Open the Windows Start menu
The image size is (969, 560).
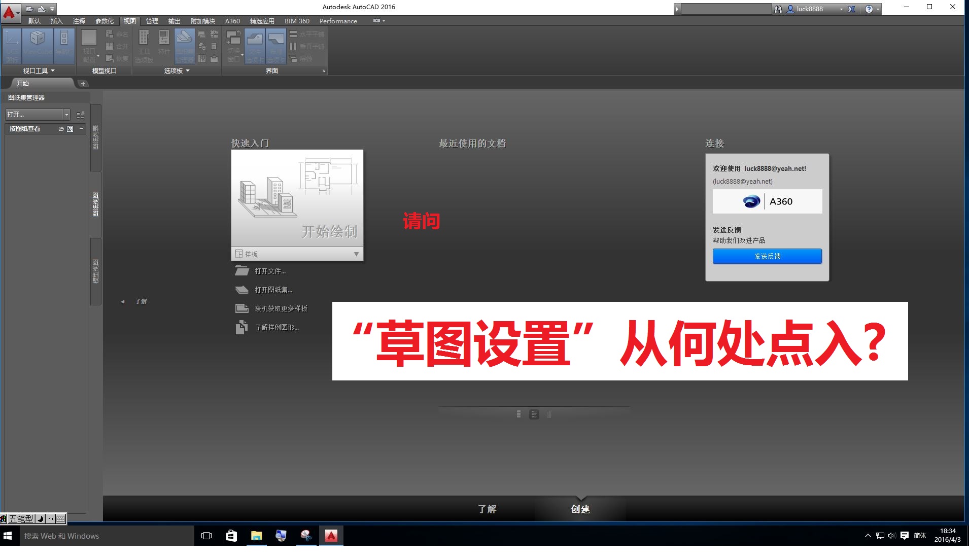coord(8,536)
